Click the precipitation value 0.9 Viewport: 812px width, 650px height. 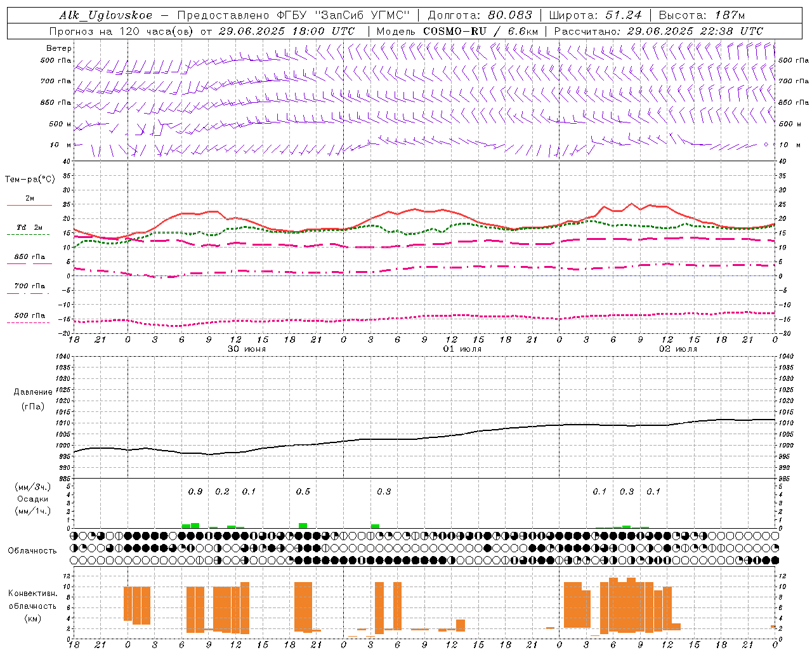click(x=195, y=492)
